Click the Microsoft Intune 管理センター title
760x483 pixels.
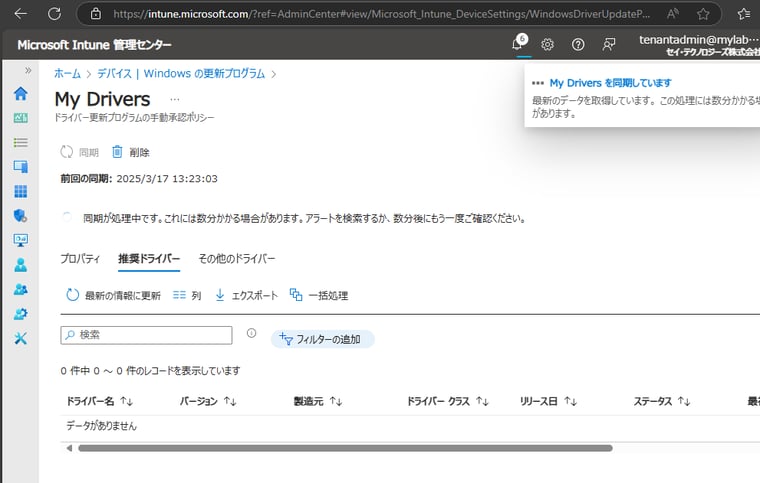(95, 45)
